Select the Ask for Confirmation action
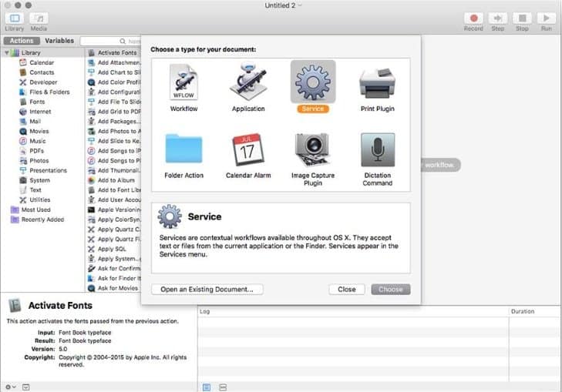The height and width of the screenshot is (392, 562). pyautogui.click(x=114, y=269)
